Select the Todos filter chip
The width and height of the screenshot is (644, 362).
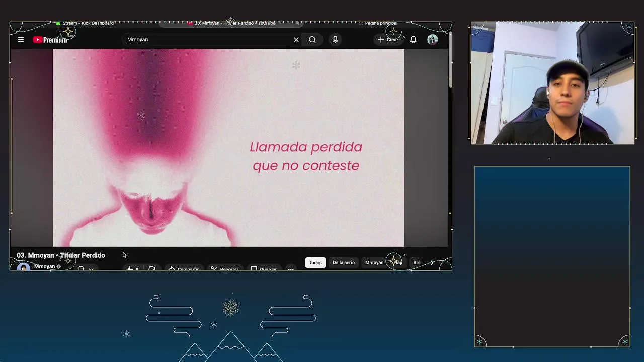[315, 263]
